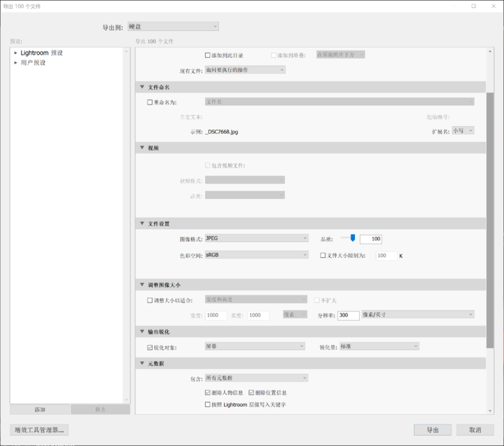
Task: Enable the 重命名为 checkbox
Action: pyautogui.click(x=150, y=102)
